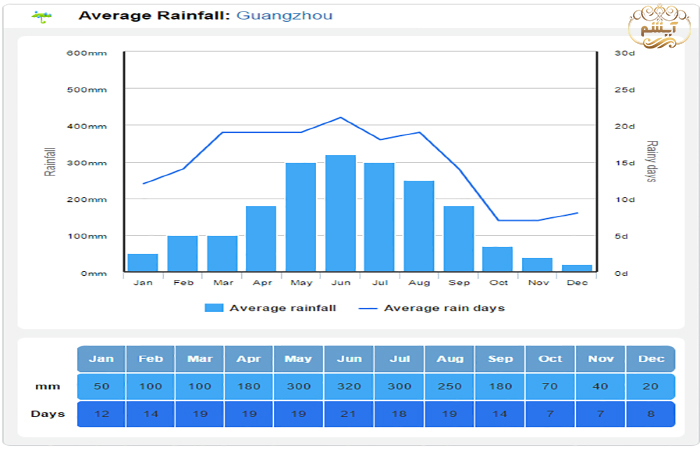
Task: Click the December rainfall bar in the chart
Action: click(577, 268)
